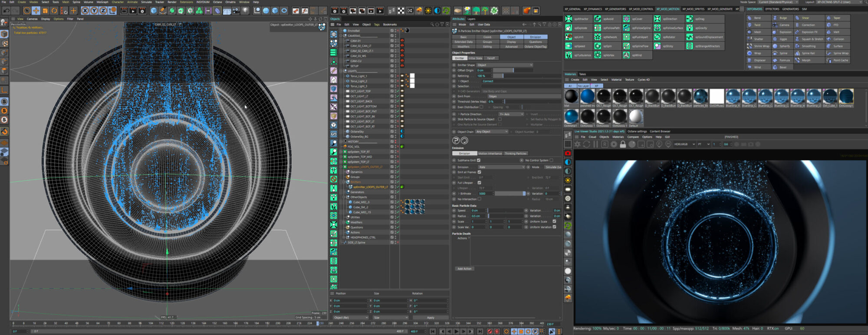Click the Add Action button
The image size is (868, 335).
pos(464,269)
